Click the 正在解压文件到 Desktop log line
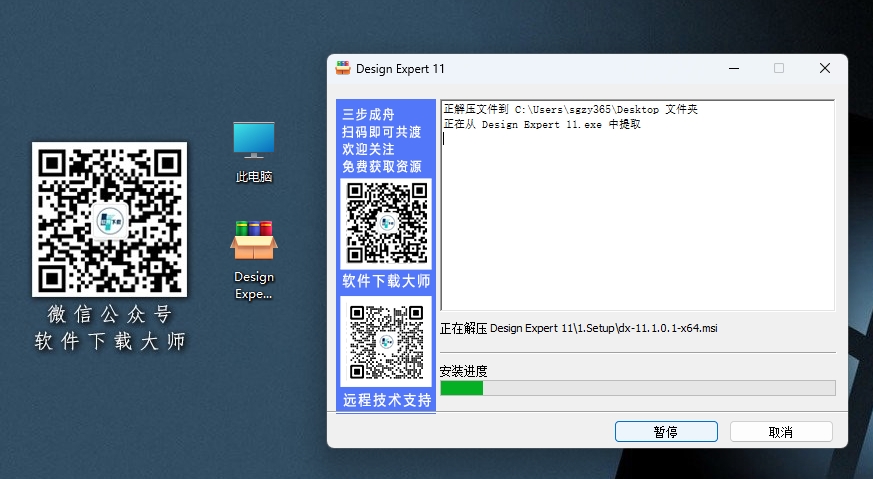 coord(571,110)
